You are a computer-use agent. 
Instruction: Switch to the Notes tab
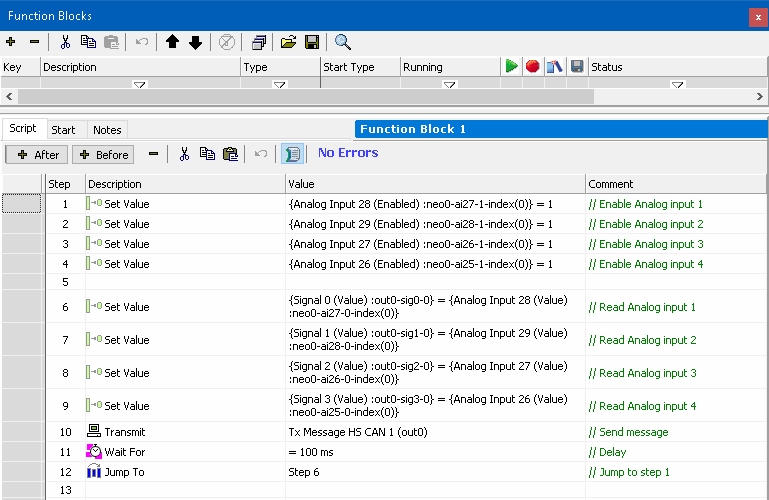point(107,130)
